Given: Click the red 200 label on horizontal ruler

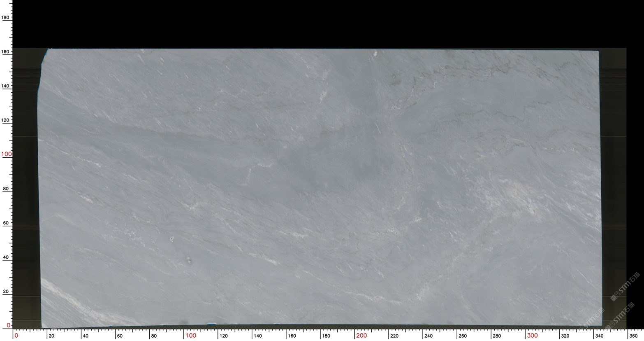Looking at the screenshot, I should tap(361, 336).
